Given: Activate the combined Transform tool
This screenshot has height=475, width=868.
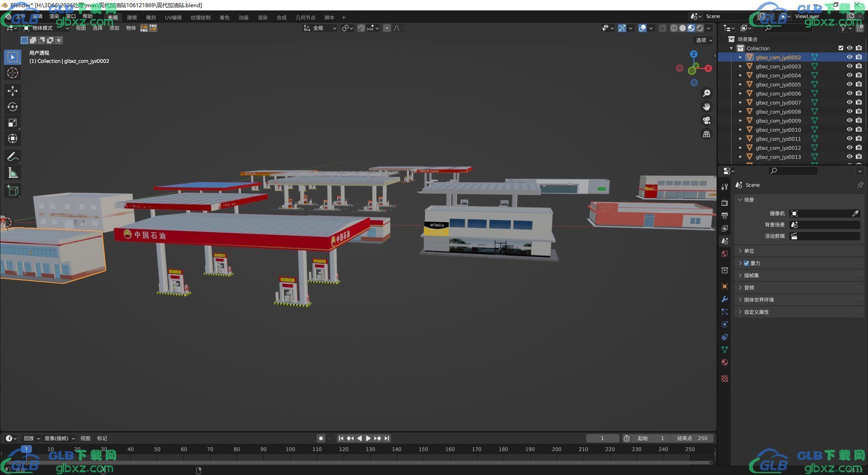Looking at the screenshot, I should [13, 138].
